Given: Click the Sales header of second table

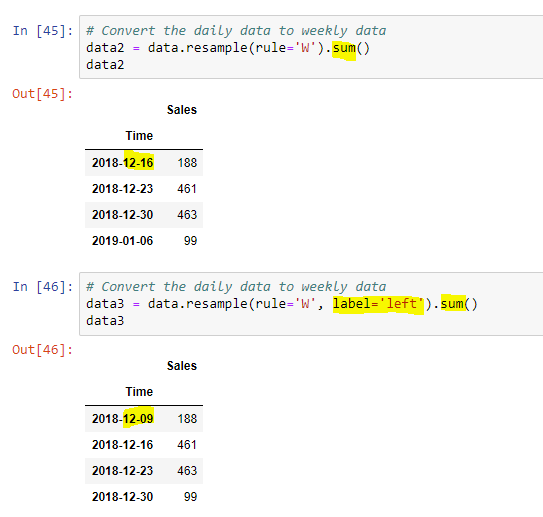Looking at the screenshot, I should tap(181, 366).
